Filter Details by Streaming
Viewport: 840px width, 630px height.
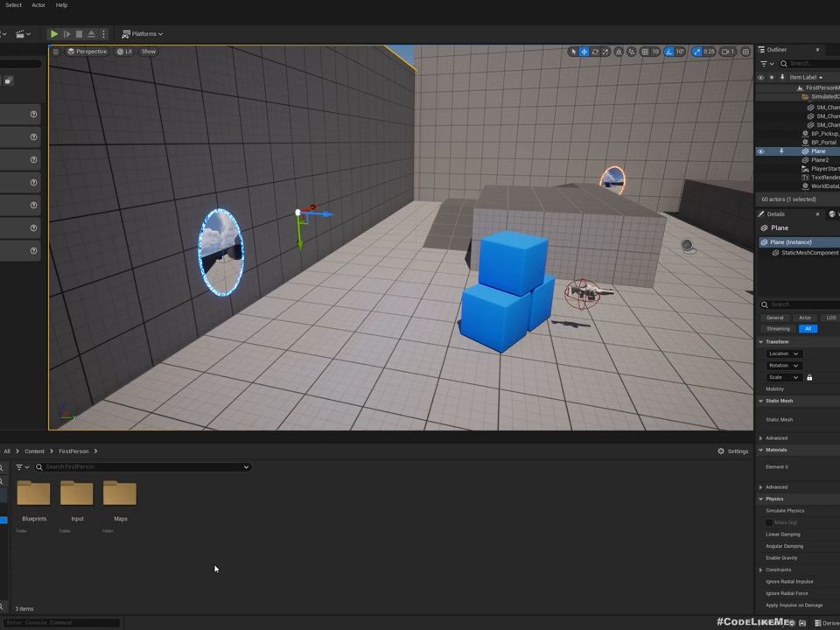[x=779, y=329]
